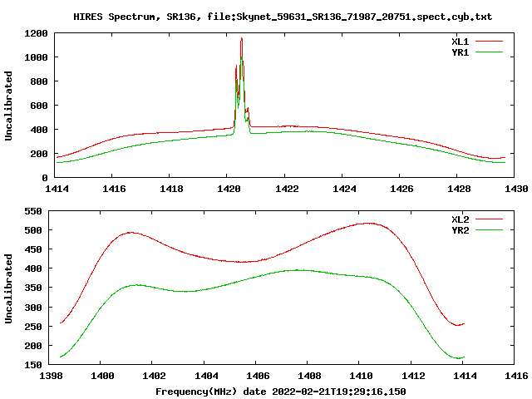Click the XL2 legend label
532x399 pixels.
pos(460,219)
